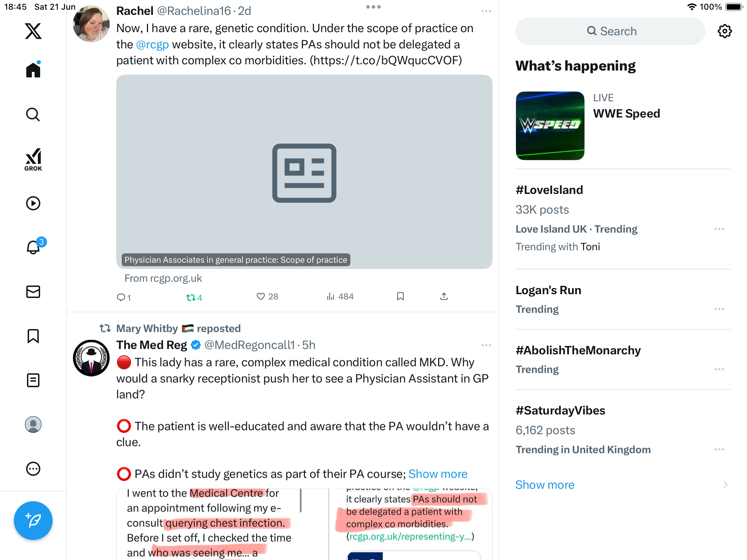This screenshot has height=560, width=747.
Task: Open the @rcgp mention link
Action: (153, 45)
